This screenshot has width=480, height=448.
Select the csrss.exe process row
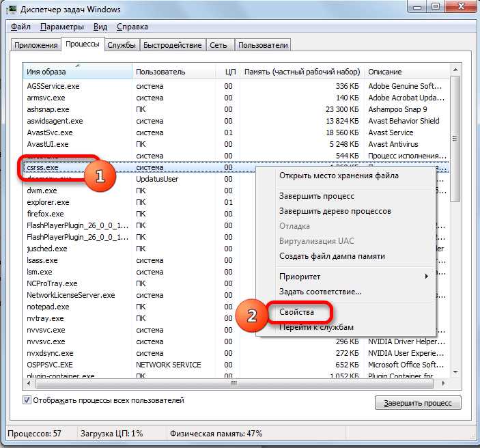point(236,167)
